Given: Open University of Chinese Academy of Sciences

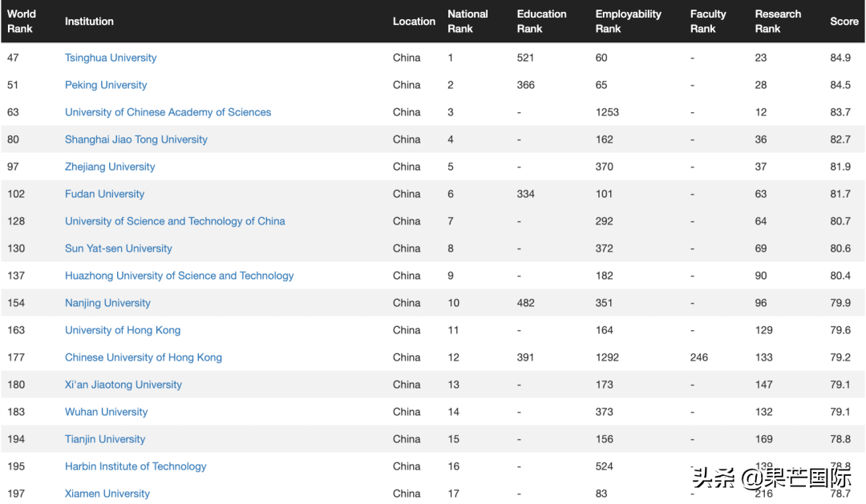Looking at the screenshot, I should point(168,112).
